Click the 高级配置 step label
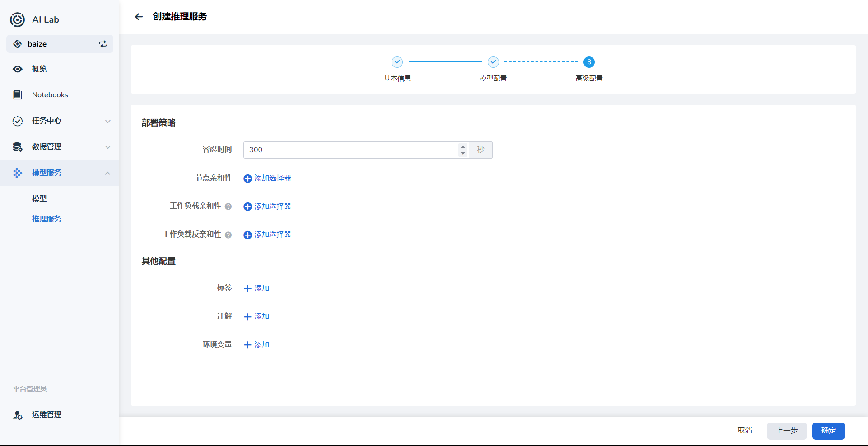The image size is (868, 446). 589,79
